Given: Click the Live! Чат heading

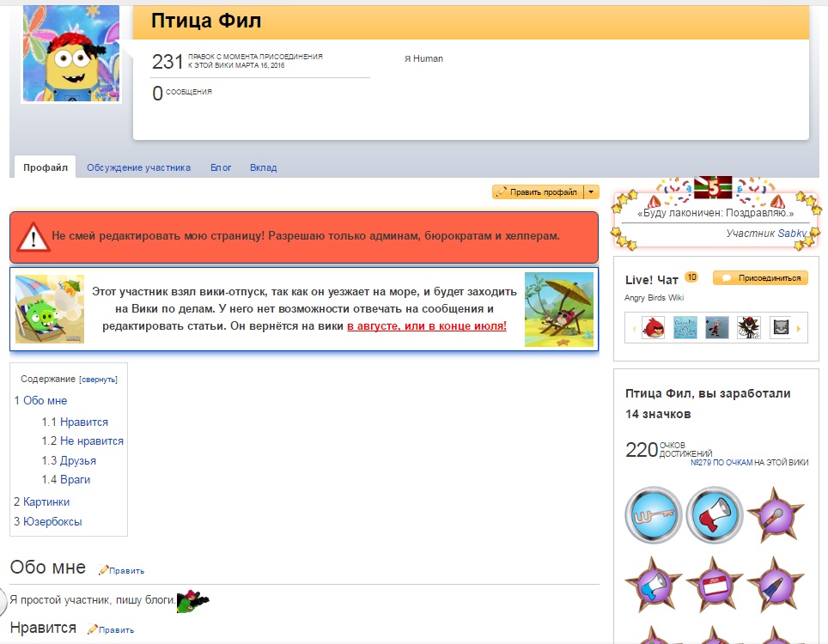Looking at the screenshot, I should point(652,280).
